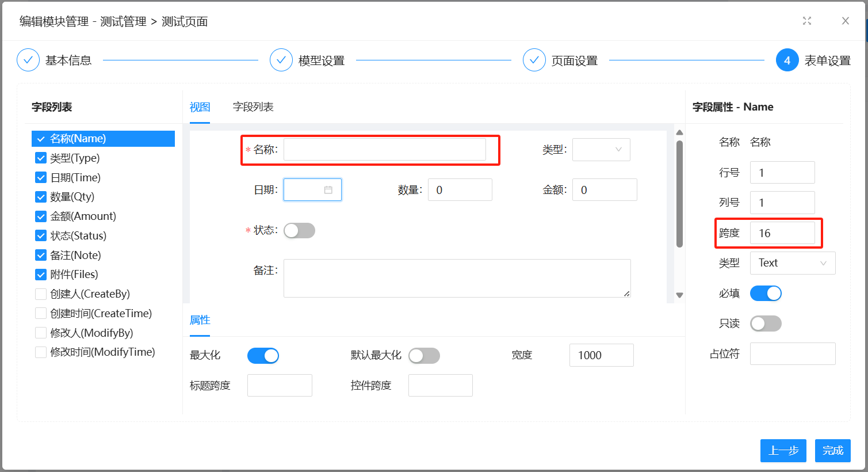
Task: Click the 上一步 button
Action: coord(783,451)
